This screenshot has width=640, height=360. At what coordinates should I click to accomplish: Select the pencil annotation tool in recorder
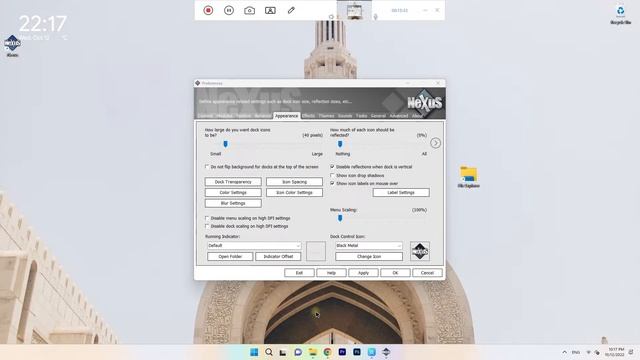(x=291, y=10)
